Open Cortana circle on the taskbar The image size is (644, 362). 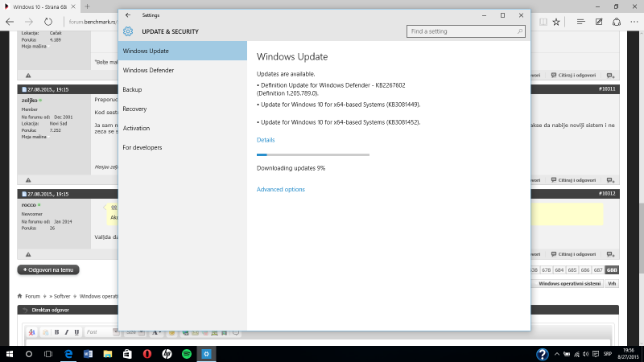tap(29, 354)
